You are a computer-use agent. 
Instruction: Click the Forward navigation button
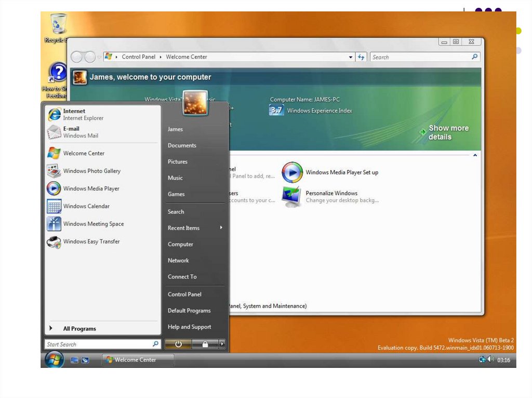(90, 57)
